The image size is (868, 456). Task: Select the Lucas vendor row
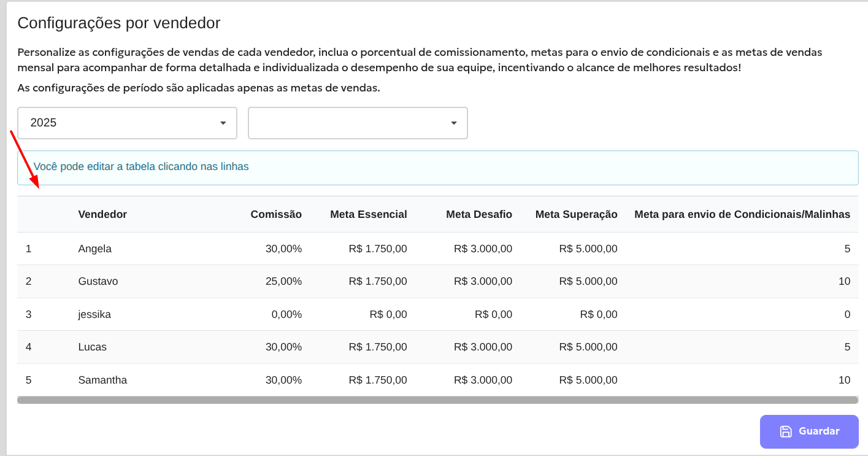click(x=93, y=347)
